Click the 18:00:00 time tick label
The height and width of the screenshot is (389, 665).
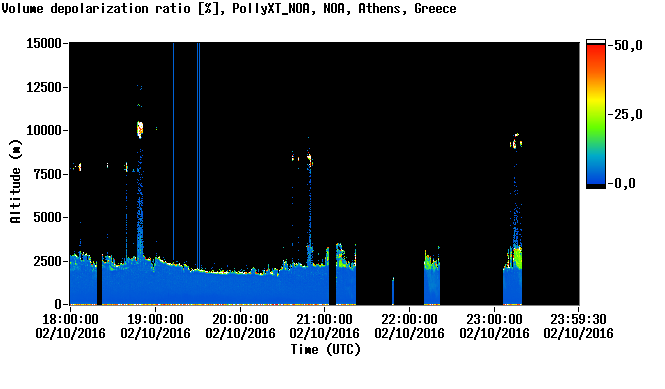(70, 319)
